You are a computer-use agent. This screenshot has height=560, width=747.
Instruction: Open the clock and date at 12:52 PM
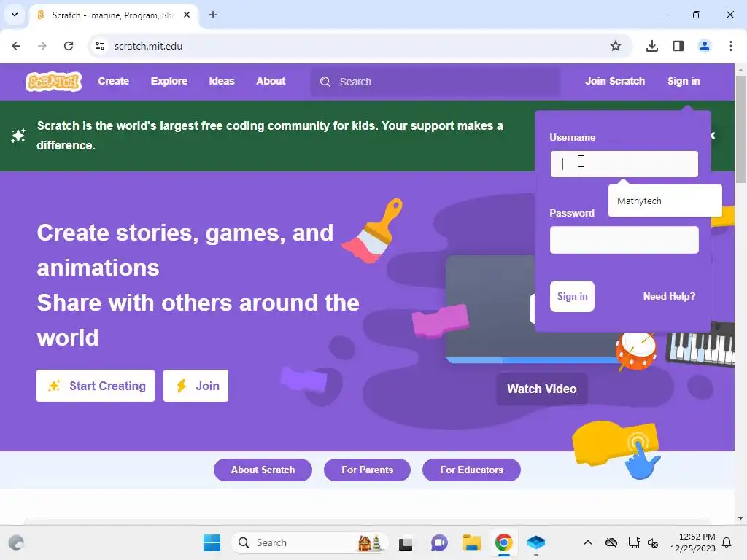[693, 542]
